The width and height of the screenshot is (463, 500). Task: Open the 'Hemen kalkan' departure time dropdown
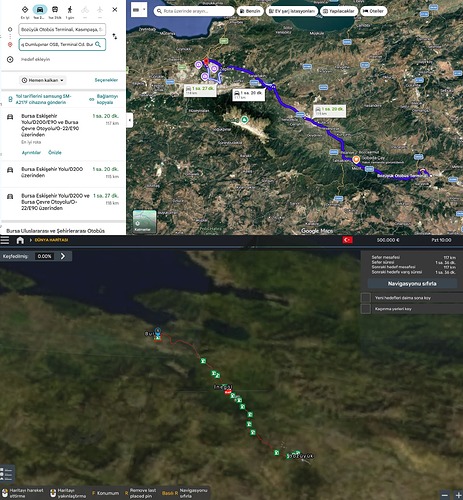(42, 80)
